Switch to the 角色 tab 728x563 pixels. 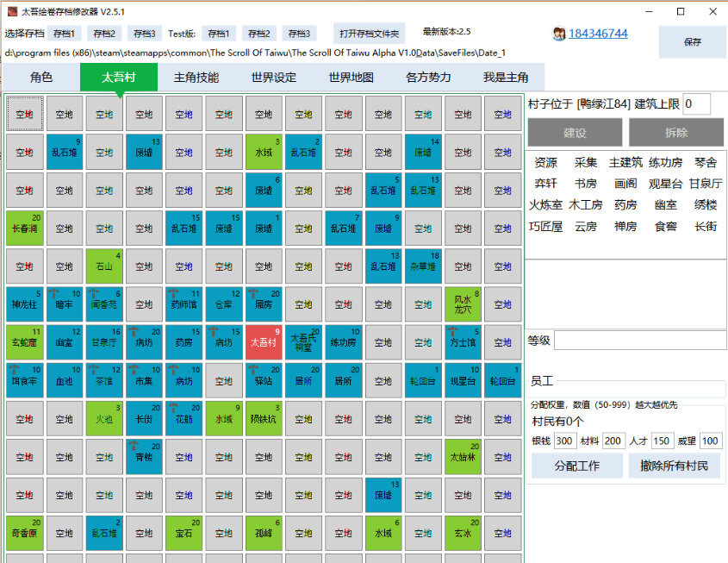pos(41,77)
